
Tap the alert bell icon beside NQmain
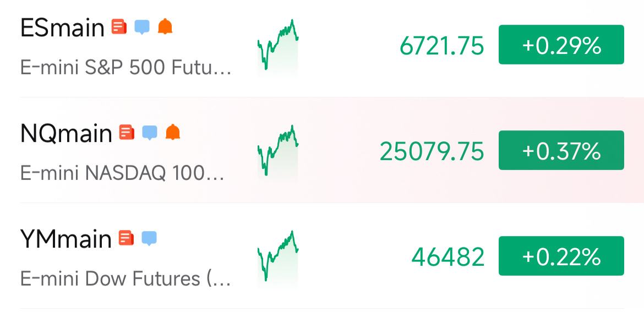tap(173, 132)
